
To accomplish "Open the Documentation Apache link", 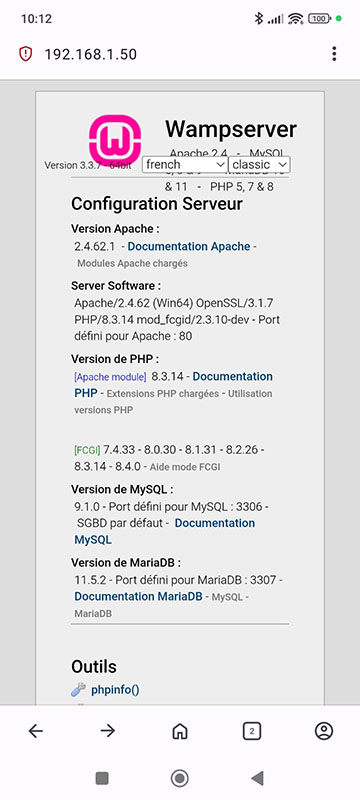I will pos(189,246).
